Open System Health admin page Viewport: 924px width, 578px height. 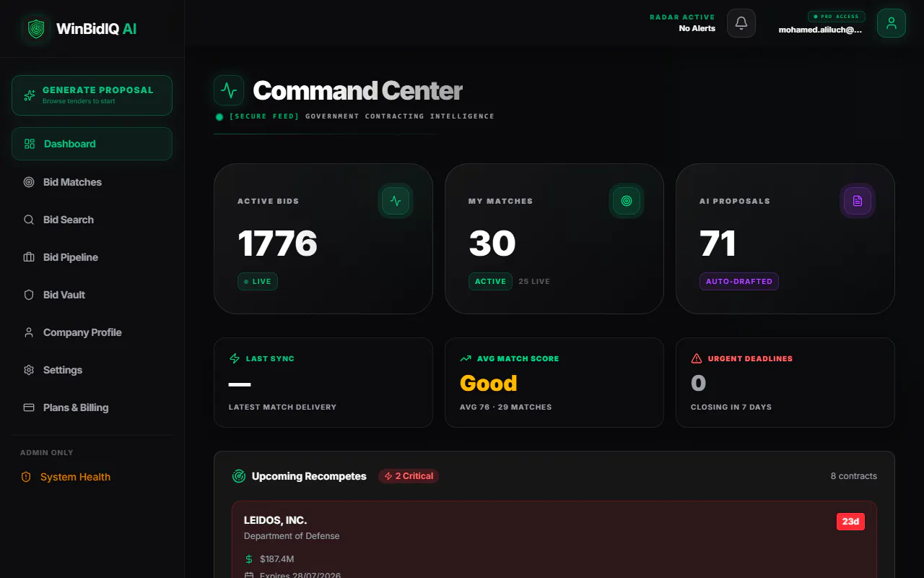tap(92, 477)
